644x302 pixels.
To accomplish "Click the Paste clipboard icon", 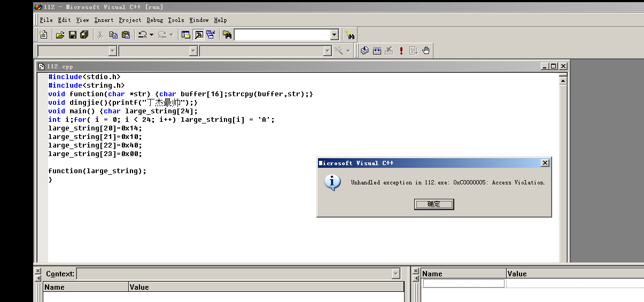I will click(x=126, y=35).
